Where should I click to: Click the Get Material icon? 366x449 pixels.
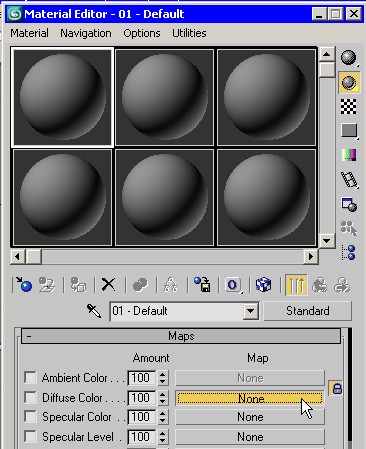click(24, 285)
